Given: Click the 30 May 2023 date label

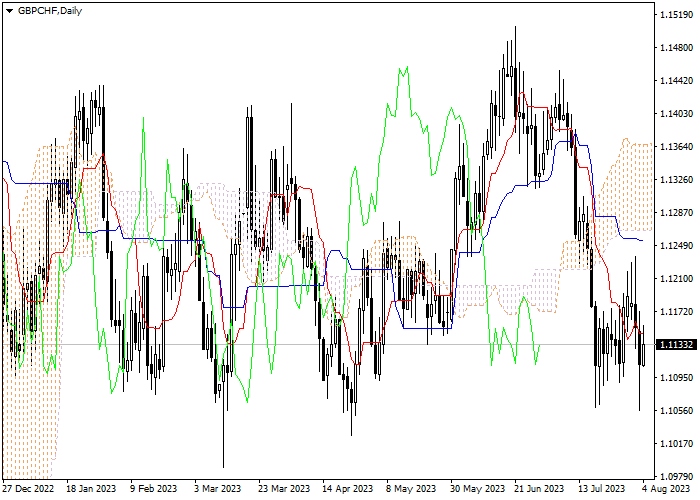Looking at the screenshot, I should pyautogui.click(x=477, y=489).
